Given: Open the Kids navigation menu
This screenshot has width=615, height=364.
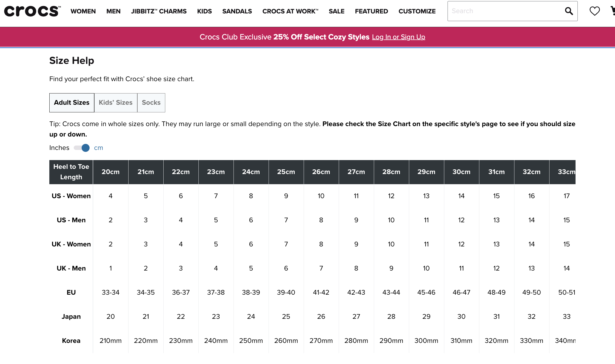Looking at the screenshot, I should (204, 11).
